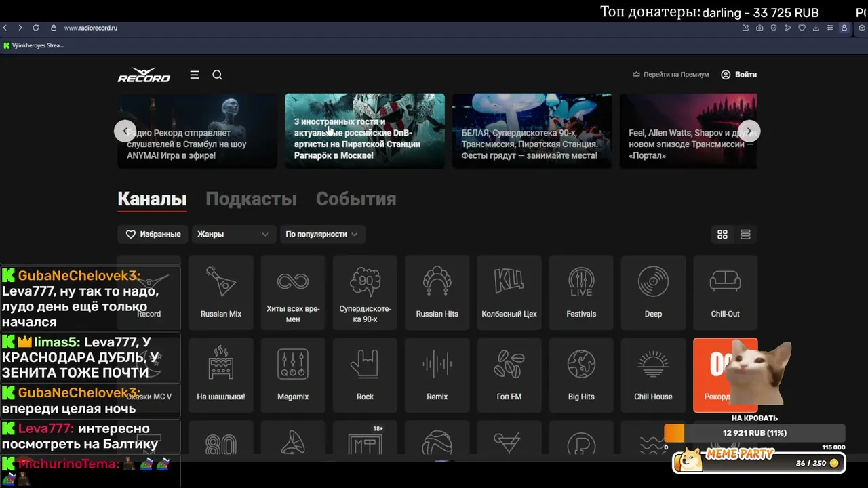Open the БЕЛАЯ, Супердискотека 90-х news card

coord(532,131)
